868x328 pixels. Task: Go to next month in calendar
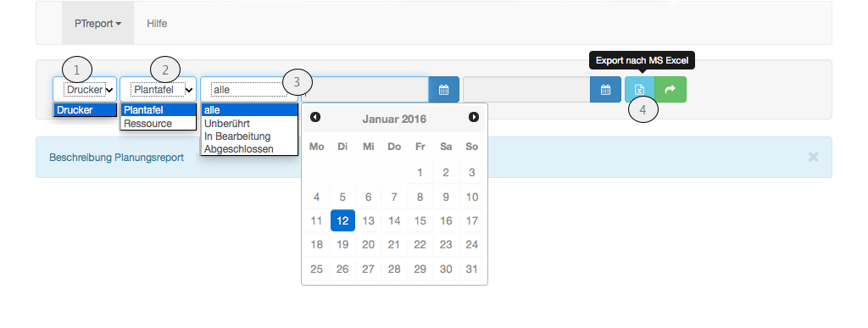[x=473, y=117]
